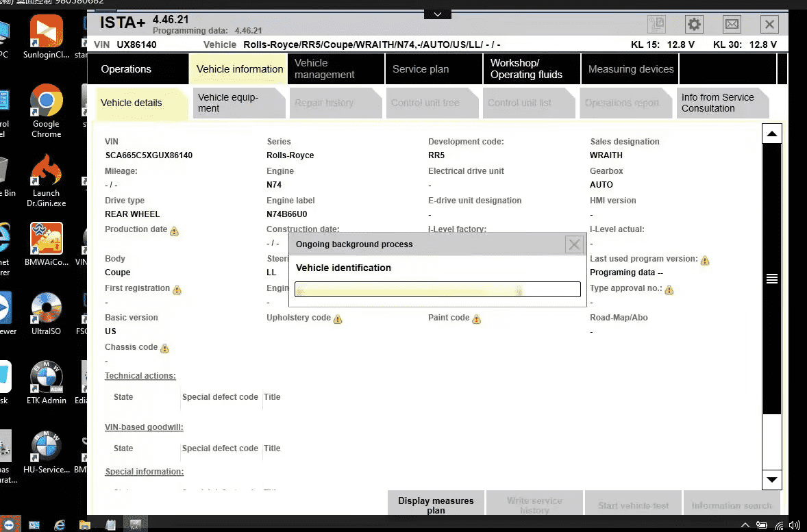The image size is (807, 532).
Task: Click the Chassis code warning icon
Action: point(164,349)
